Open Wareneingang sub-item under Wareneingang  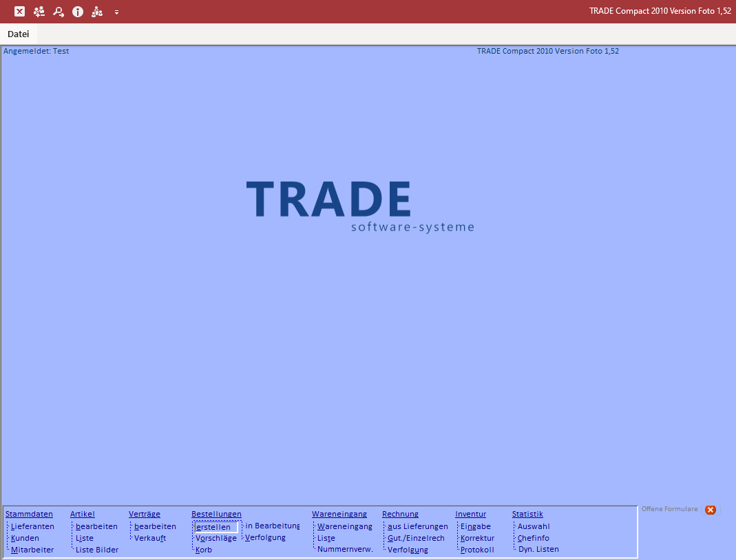click(x=345, y=526)
